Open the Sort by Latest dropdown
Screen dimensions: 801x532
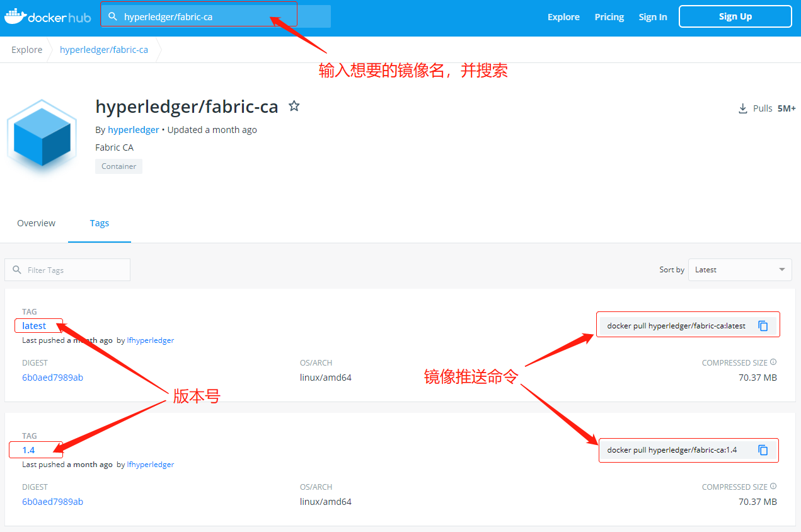pyautogui.click(x=740, y=270)
